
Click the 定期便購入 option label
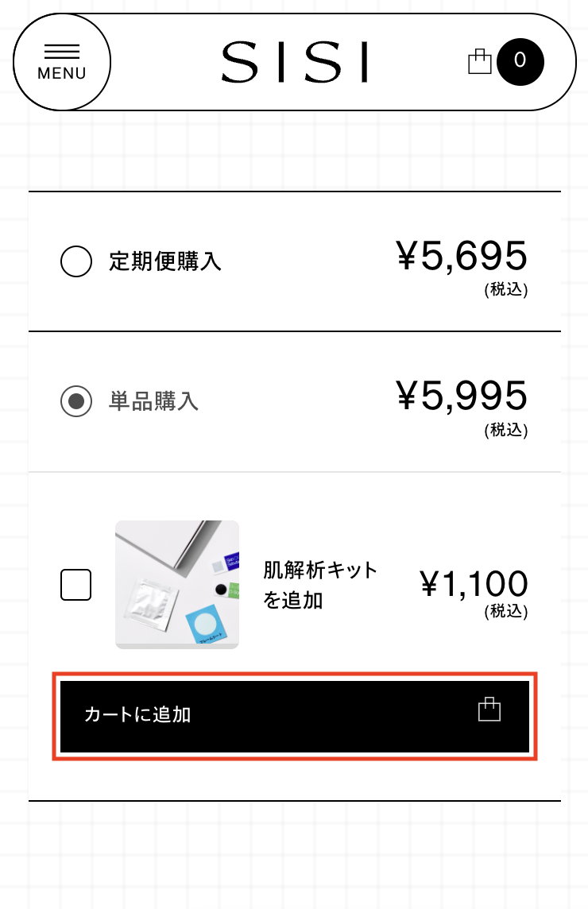[x=165, y=261]
